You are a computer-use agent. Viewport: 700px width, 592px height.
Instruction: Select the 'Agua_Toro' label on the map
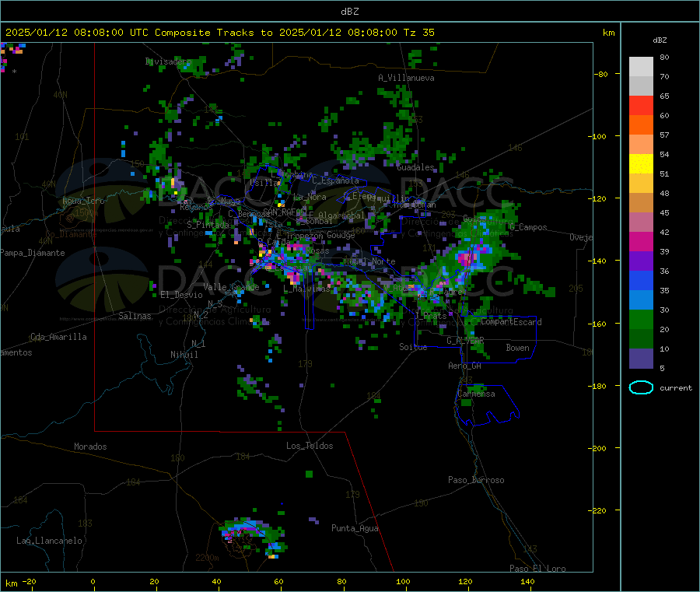[x=83, y=201]
